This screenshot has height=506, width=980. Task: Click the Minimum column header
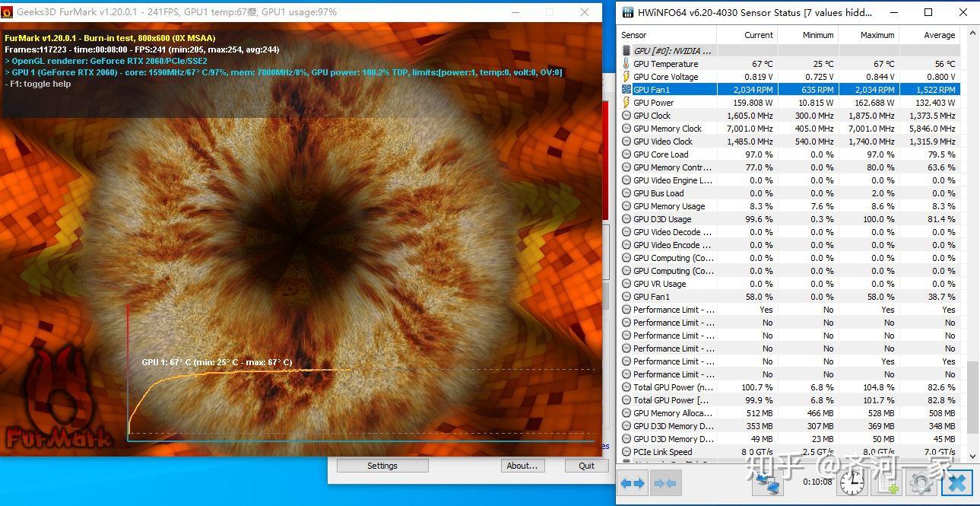(807, 35)
